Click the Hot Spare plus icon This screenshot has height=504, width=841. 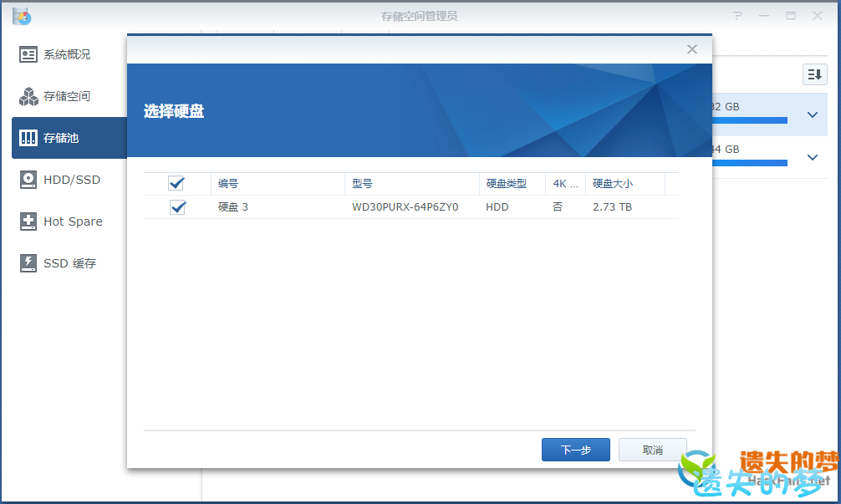click(x=28, y=221)
